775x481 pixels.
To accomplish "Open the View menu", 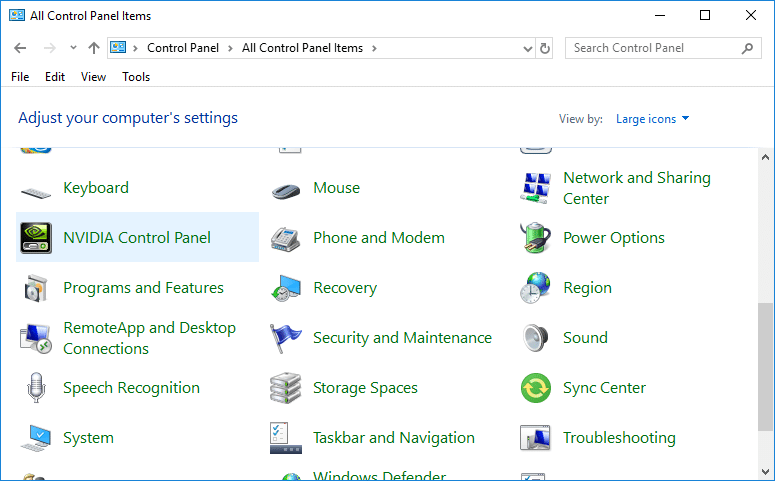I will (x=93, y=77).
